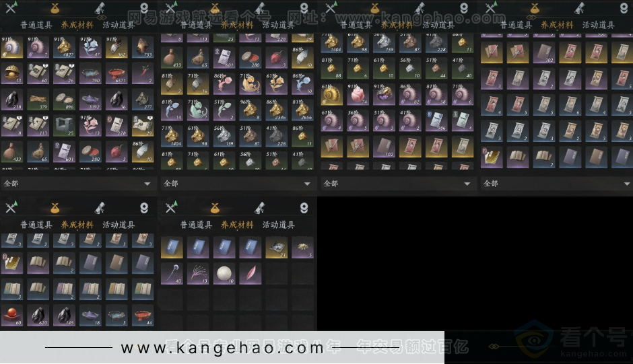This screenshot has height=364, width=633.
Task: Select 活动道具 tab in the pearl panel
Action: click(x=278, y=225)
